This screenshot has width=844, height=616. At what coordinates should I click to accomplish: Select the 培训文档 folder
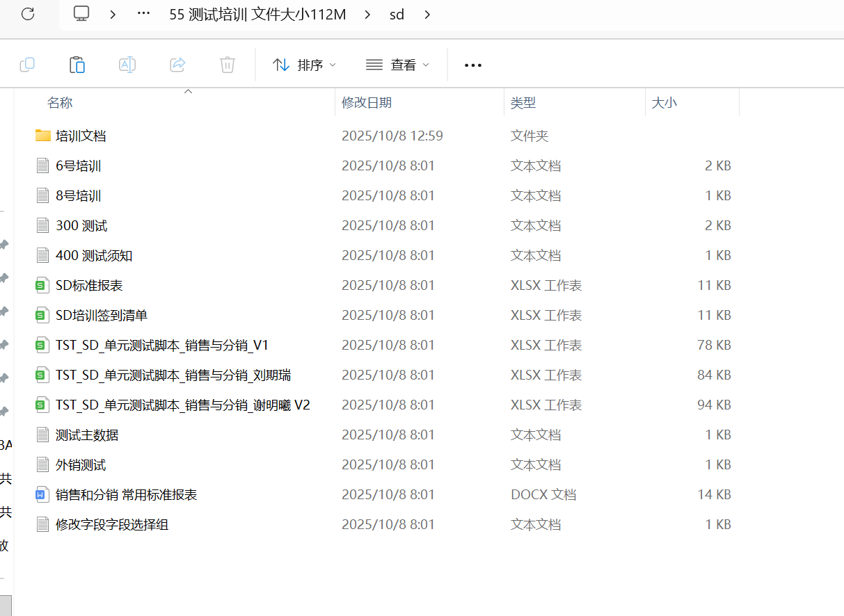coord(81,136)
